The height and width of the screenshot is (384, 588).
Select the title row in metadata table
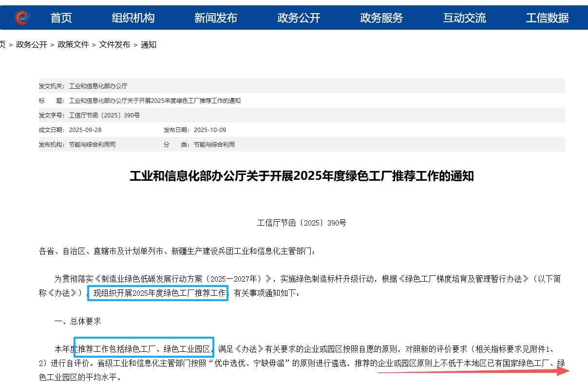[302, 101]
